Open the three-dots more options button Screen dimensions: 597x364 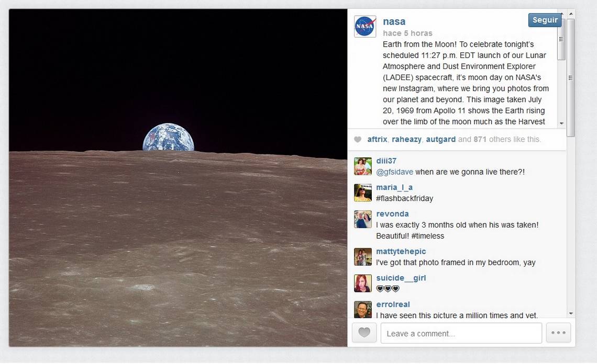pos(558,333)
